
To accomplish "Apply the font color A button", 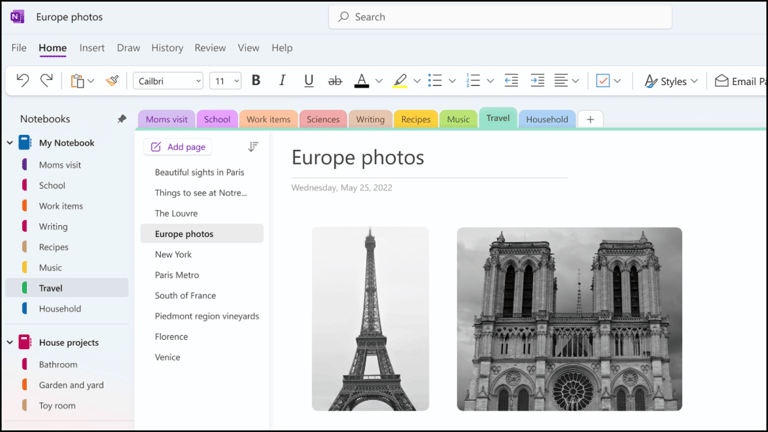I will pos(361,81).
